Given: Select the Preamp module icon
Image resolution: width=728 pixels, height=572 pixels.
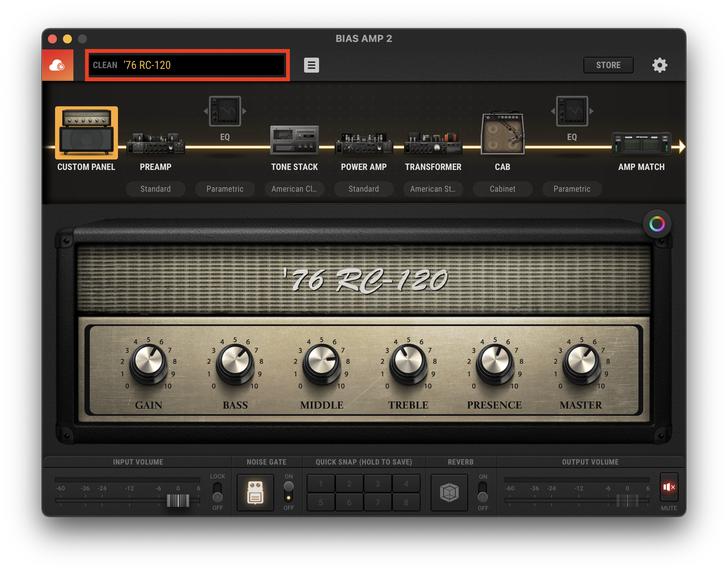Looking at the screenshot, I should click(155, 144).
